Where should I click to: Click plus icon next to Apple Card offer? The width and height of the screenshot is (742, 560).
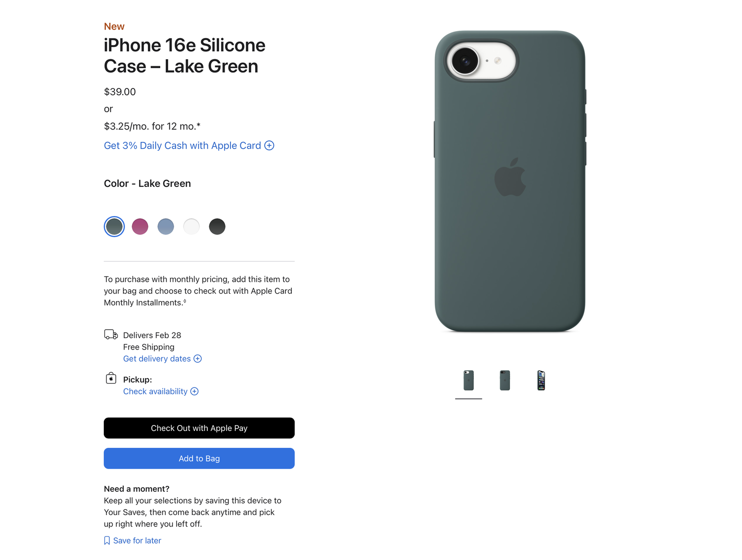(269, 145)
